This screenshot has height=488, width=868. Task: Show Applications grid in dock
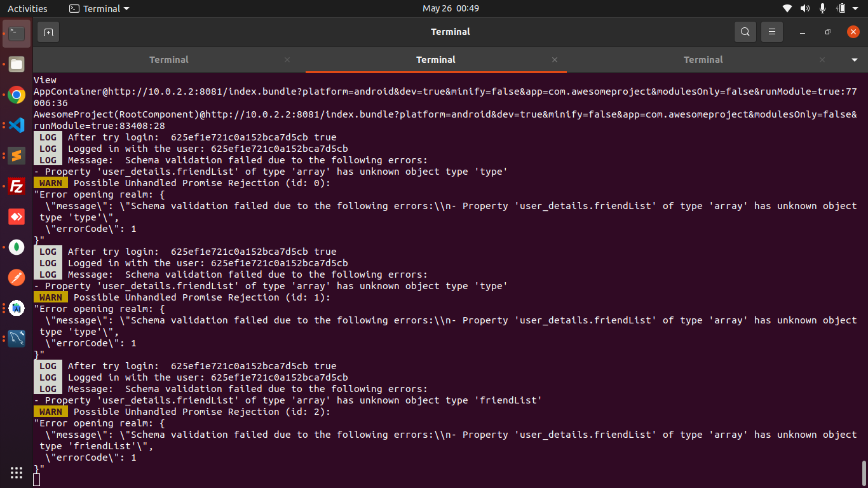pos(17,472)
